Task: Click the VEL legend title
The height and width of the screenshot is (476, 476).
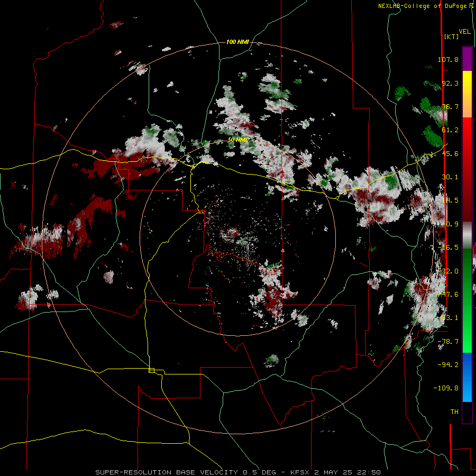Action: 464,32
